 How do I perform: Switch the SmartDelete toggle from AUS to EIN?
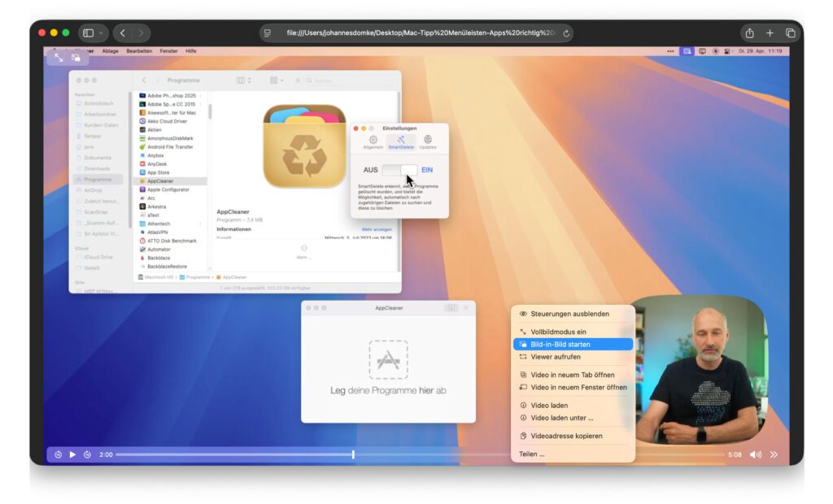click(x=399, y=168)
